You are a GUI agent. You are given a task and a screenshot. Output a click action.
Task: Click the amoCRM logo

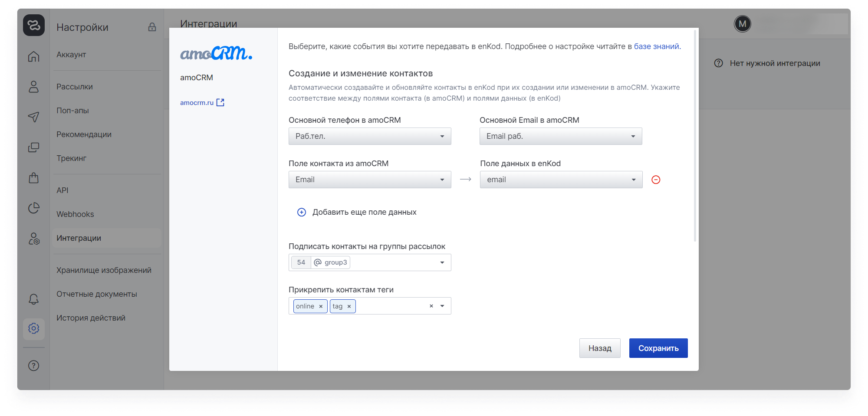point(216,53)
